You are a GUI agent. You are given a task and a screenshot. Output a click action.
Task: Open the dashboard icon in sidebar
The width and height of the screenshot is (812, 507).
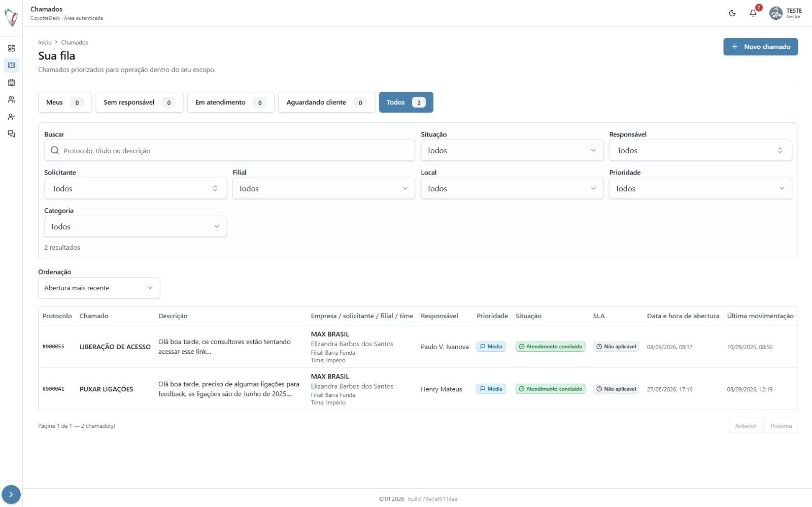click(x=11, y=48)
